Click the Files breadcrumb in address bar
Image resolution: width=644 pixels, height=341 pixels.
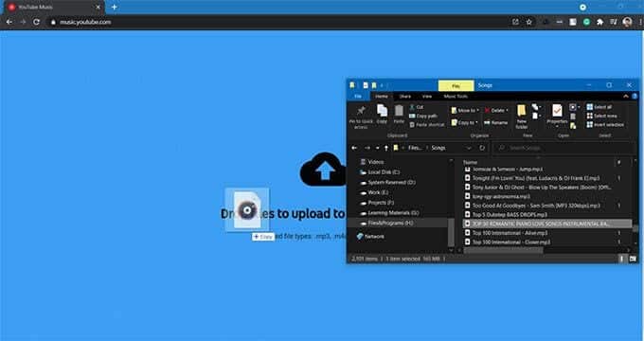[x=415, y=148]
